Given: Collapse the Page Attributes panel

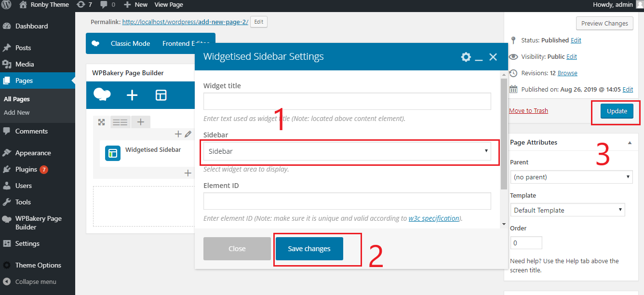Looking at the screenshot, I should [630, 143].
